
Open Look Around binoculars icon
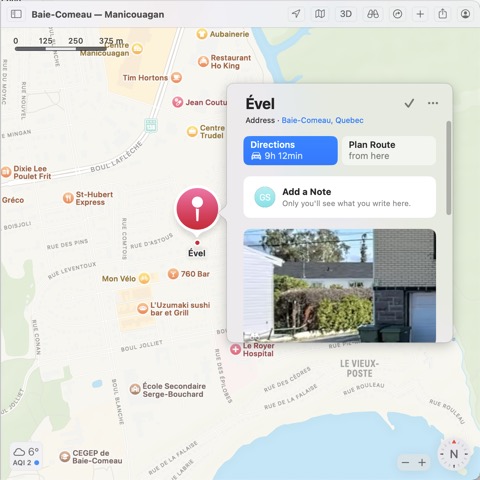coord(372,14)
